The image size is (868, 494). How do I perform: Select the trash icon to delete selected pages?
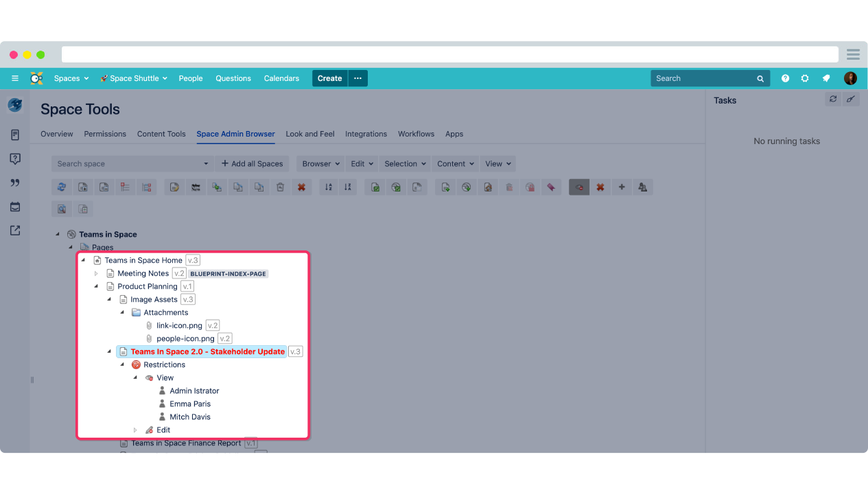click(280, 187)
